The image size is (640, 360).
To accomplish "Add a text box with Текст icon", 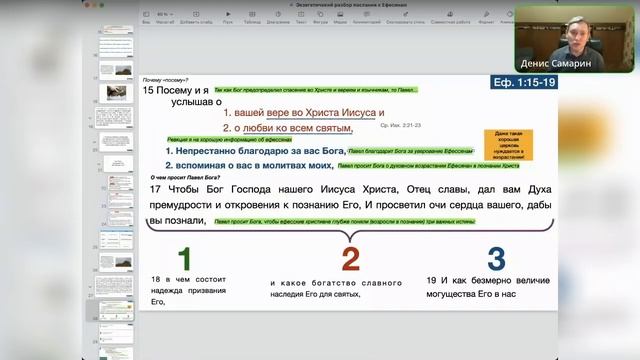I will click(301, 17).
